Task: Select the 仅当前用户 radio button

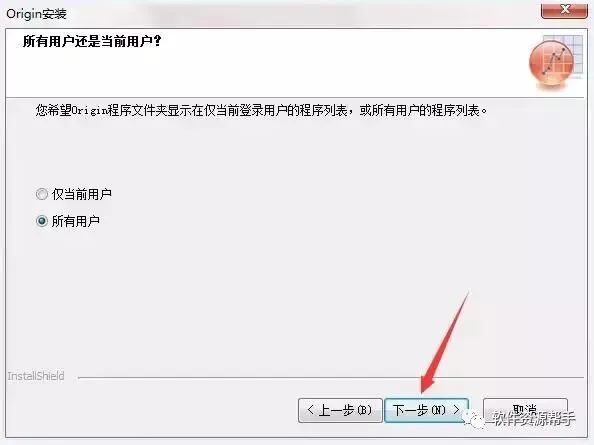Action: (42, 194)
